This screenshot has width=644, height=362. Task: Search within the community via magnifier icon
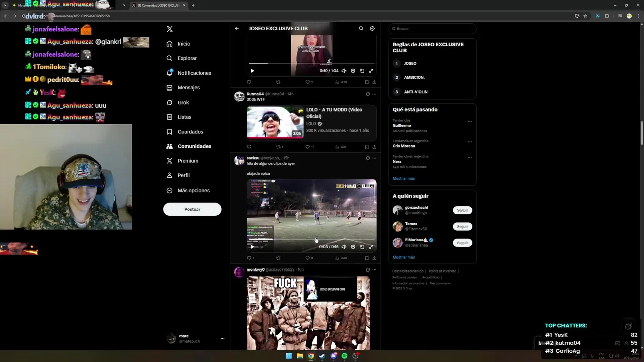(x=361, y=29)
